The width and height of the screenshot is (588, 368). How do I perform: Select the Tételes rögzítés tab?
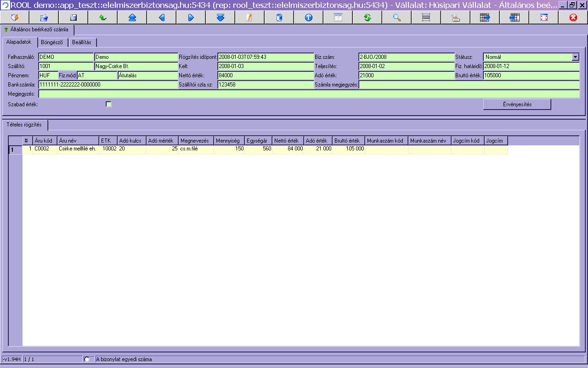(x=24, y=125)
